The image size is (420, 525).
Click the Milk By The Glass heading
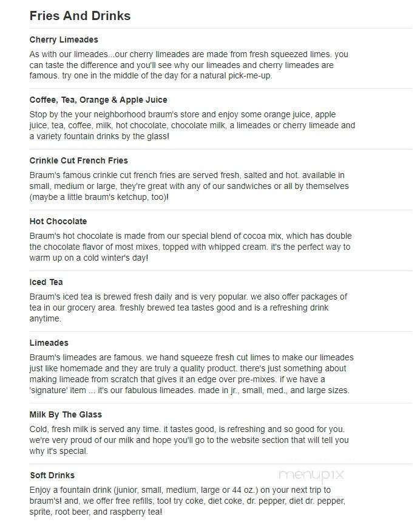tap(66, 414)
